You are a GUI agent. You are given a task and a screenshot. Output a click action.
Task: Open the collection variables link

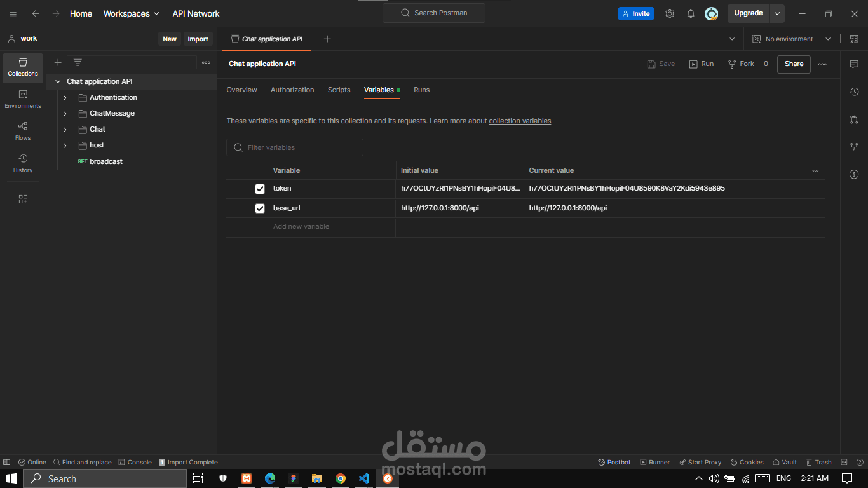[x=520, y=121]
